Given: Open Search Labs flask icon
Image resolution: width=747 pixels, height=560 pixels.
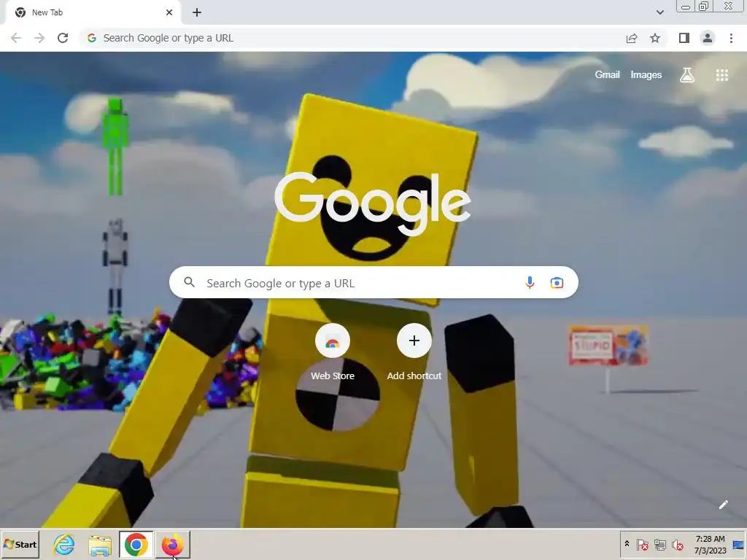Looking at the screenshot, I should pos(687,75).
